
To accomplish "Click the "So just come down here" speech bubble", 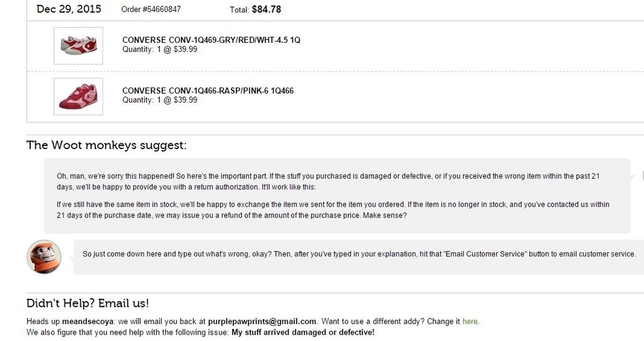I will pos(358,254).
